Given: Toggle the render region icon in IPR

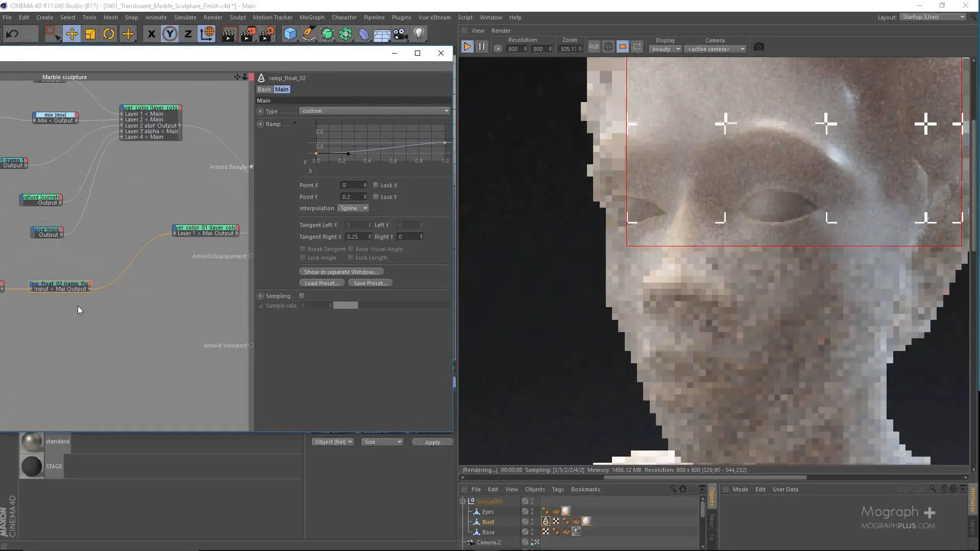Looking at the screenshot, I should coord(623,47).
